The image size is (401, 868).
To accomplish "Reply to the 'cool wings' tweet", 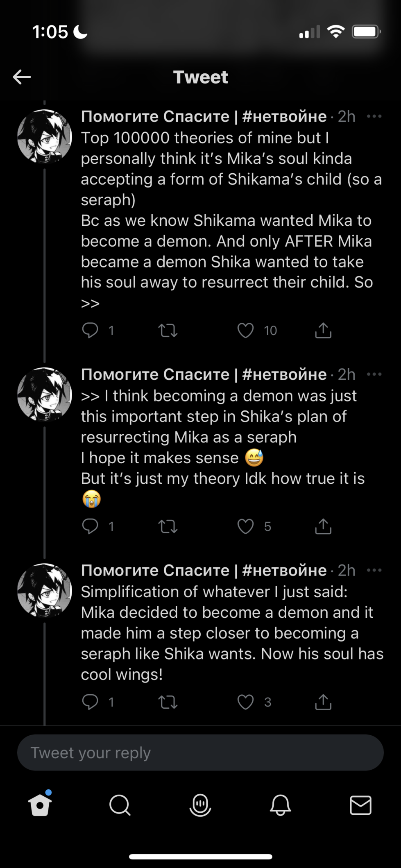I will (90, 702).
